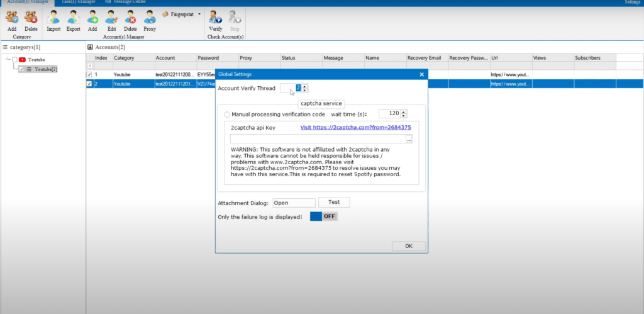Click the Export accounts icon
The width and height of the screenshot is (644, 314).
tap(73, 18)
